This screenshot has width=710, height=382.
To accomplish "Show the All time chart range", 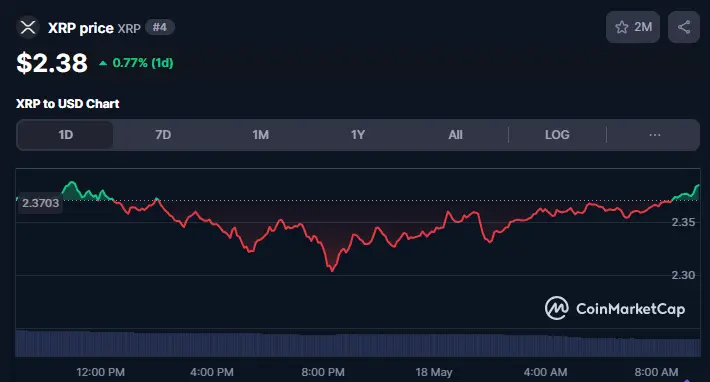I will tap(455, 135).
